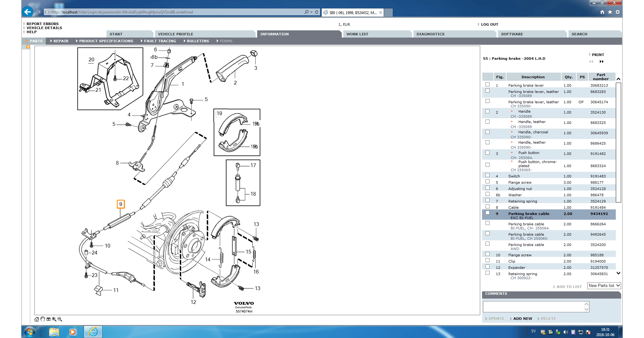This screenshot has height=338, width=644.
Task: Select the pan hand tool
Action: click(x=43, y=319)
